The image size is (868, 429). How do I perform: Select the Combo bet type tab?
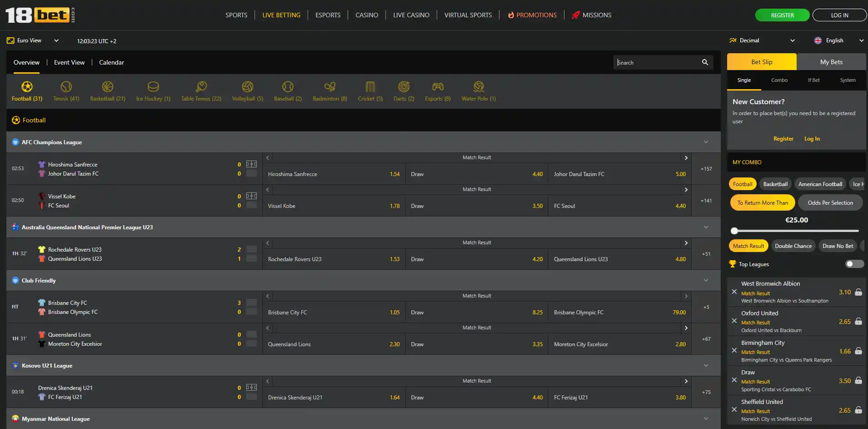click(x=779, y=80)
